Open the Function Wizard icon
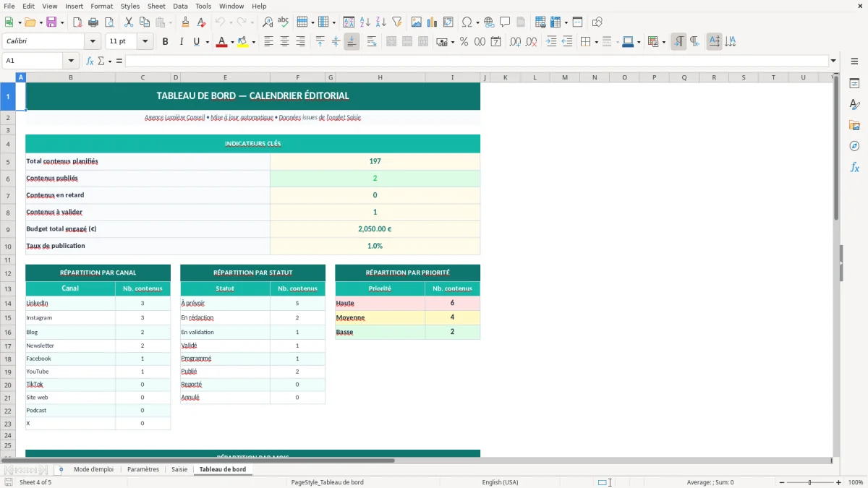The width and height of the screenshot is (868, 488). [90, 61]
